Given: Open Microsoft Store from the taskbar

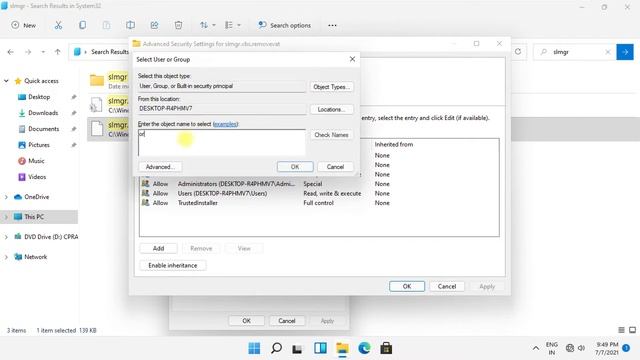Looking at the screenshot, I should click(x=386, y=348).
